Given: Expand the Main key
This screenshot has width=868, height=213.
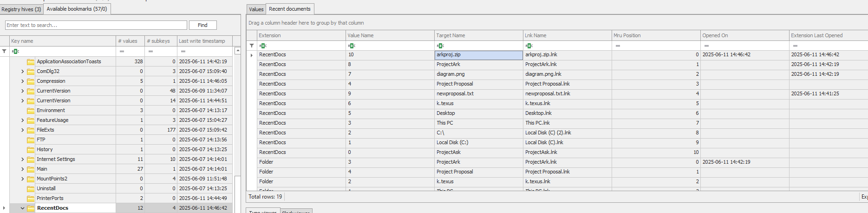Looking at the screenshot, I should point(22,169).
